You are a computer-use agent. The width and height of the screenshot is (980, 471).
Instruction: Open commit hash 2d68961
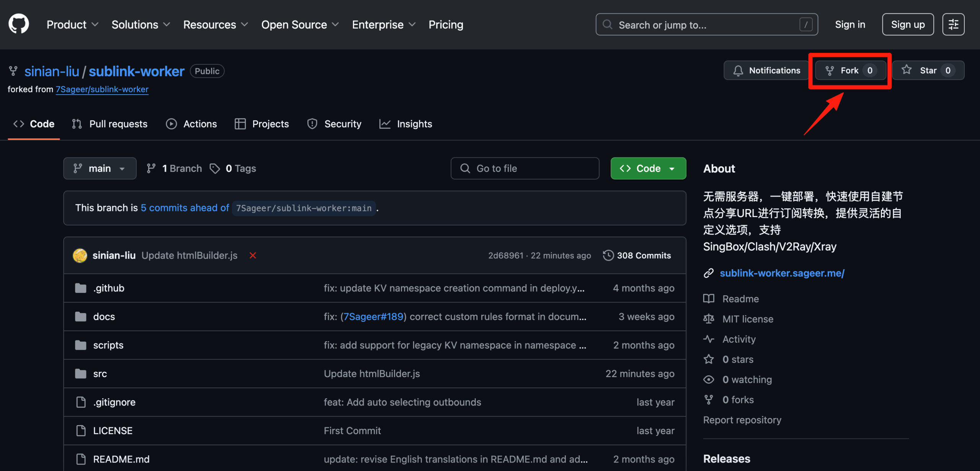pos(506,255)
